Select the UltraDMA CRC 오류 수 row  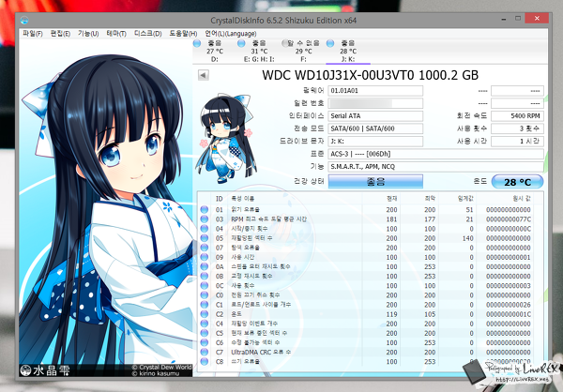tap(366, 353)
